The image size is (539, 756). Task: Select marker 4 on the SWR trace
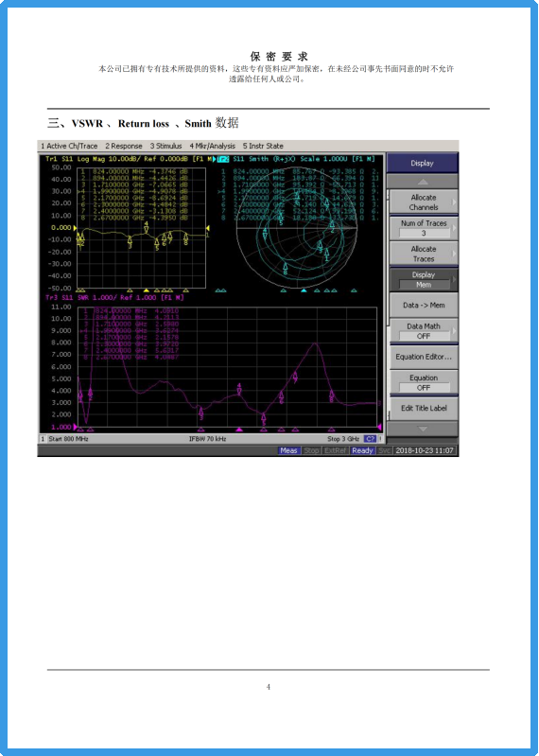pyautogui.click(x=239, y=389)
